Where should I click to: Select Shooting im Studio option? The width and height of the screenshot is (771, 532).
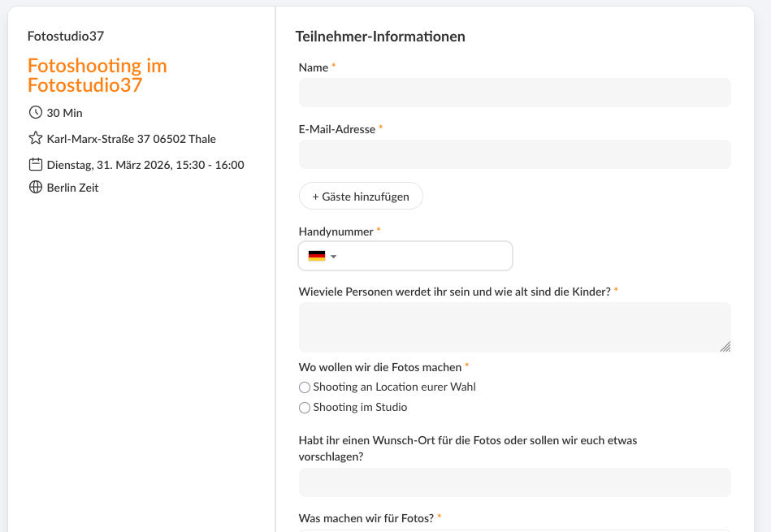[x=305, y=408]
